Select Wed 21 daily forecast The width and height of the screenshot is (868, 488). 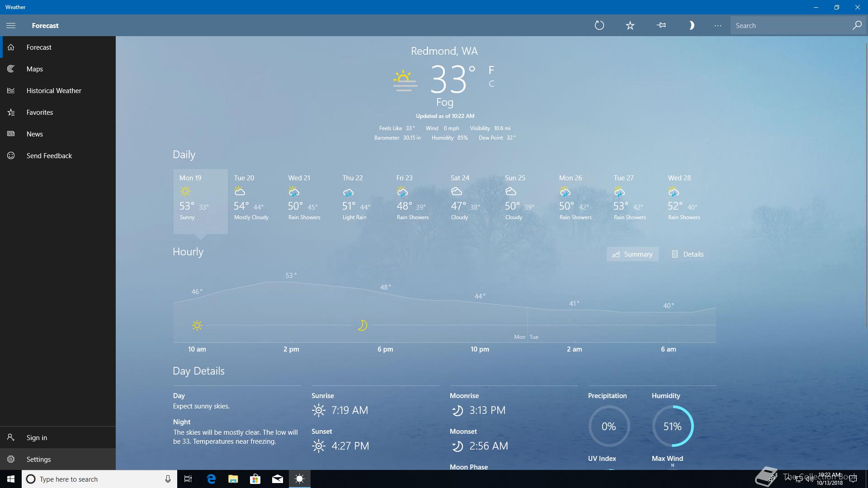[x=309, y=201]
